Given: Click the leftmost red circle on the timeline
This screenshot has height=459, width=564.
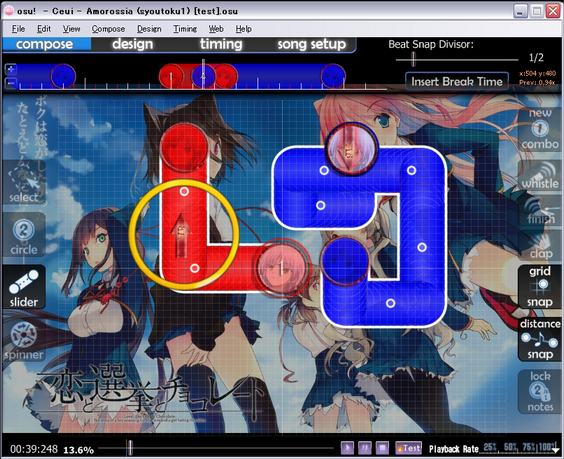Looking at the screenshot, I should click(171, 76).
